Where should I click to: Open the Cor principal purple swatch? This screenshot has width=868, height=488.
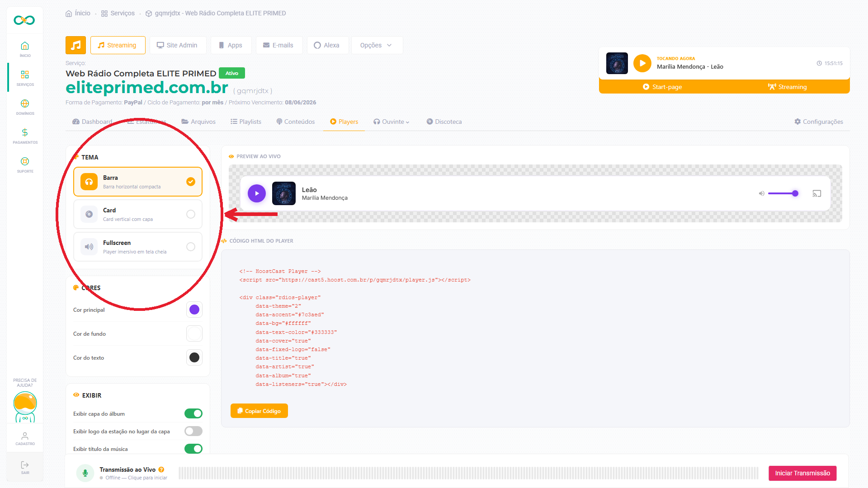point(194,310)
